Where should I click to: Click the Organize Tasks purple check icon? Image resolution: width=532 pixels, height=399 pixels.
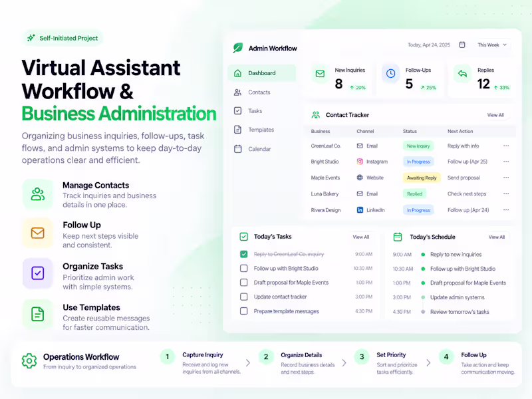(x=38, y=273)
